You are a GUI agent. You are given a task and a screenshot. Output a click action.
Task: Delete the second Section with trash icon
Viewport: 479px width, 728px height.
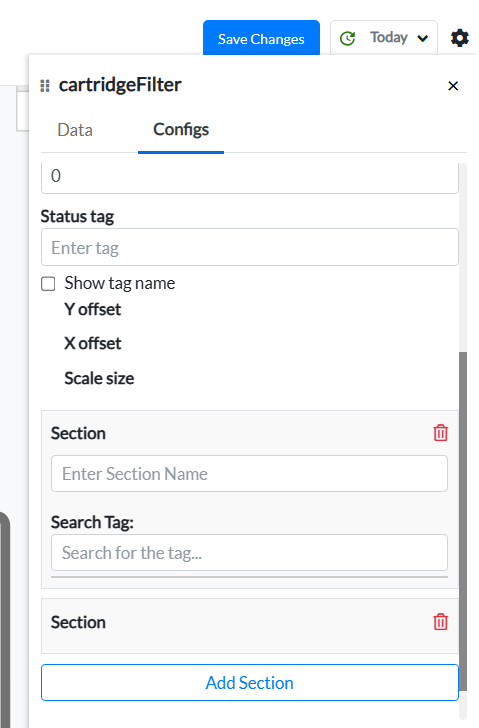pos(440,622)
